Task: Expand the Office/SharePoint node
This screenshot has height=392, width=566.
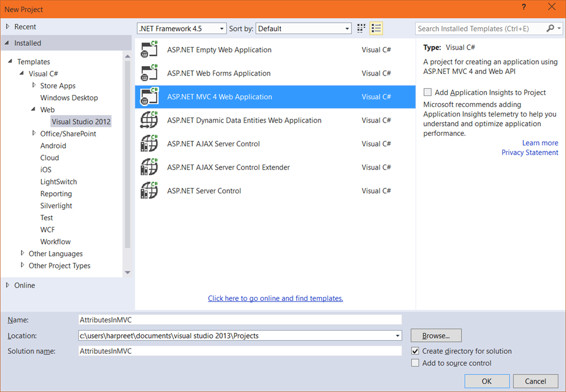Action: 34,133
